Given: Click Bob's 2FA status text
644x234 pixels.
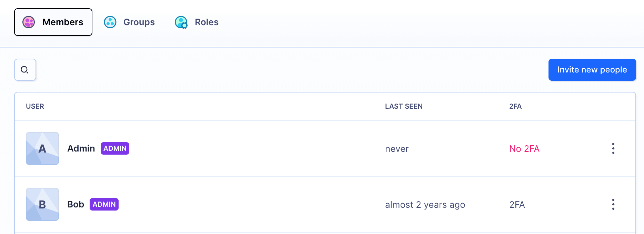Looking at the screenshot, I should 517,205.
